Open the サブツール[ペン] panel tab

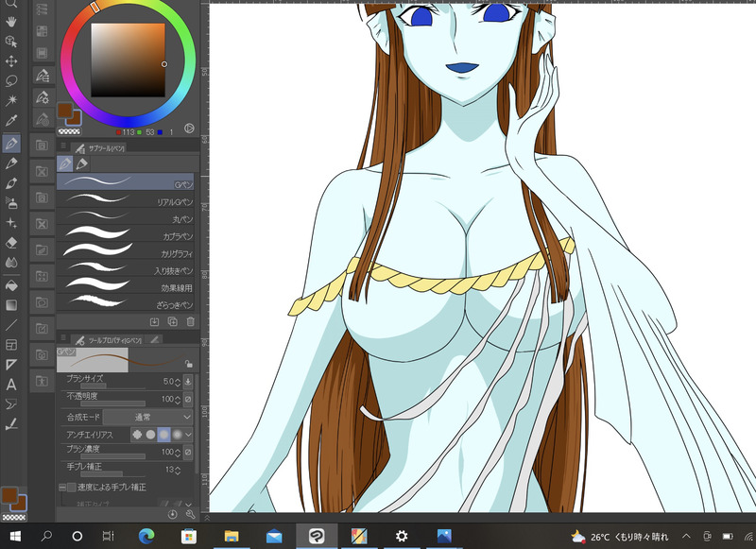(99, 148)
